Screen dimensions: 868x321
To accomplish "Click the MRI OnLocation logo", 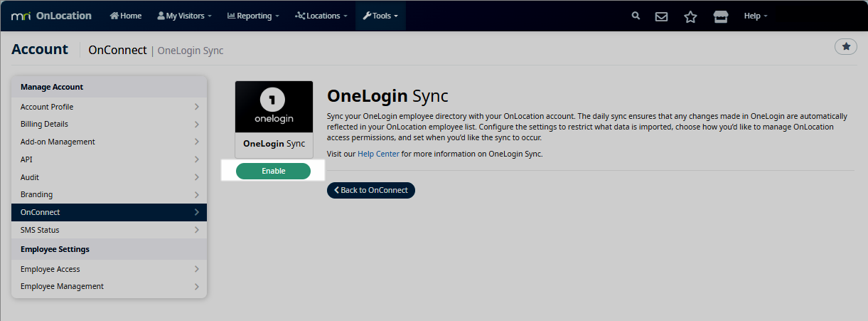I will [x=51, y=16].
